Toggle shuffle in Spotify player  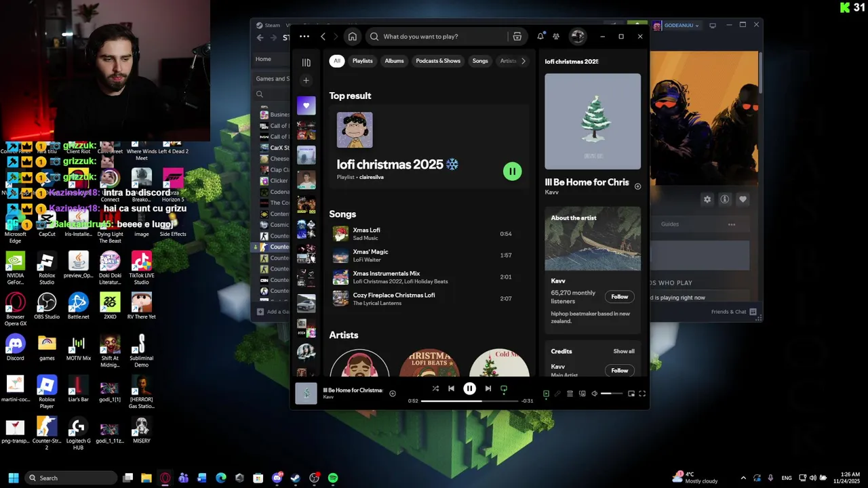(435, 388)
